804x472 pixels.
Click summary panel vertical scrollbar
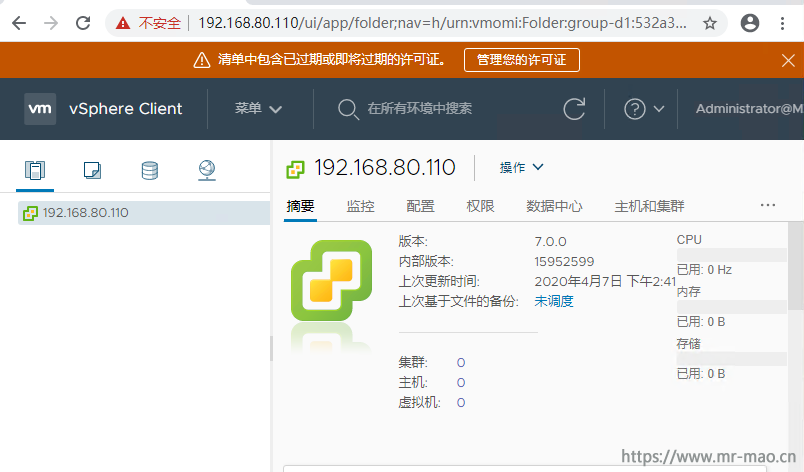[796, 266]
